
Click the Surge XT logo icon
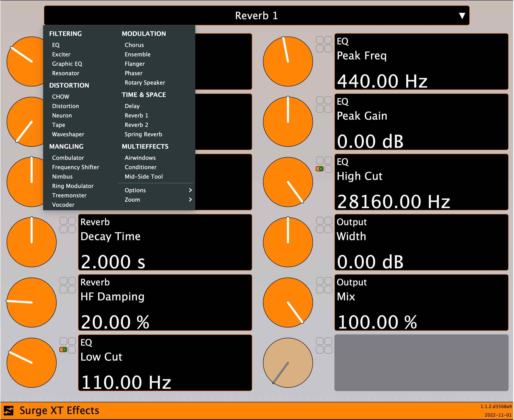tap(9, 411)
